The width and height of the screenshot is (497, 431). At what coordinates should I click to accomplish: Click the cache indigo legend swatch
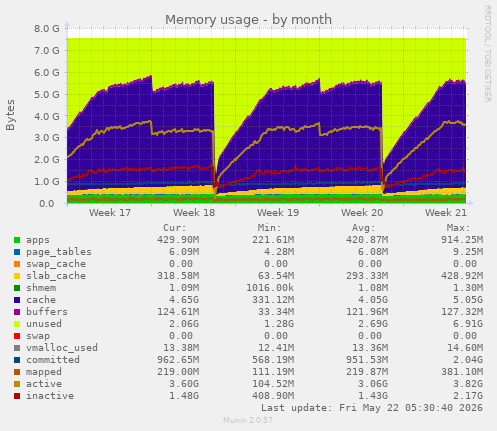click(x=17, y=300)
